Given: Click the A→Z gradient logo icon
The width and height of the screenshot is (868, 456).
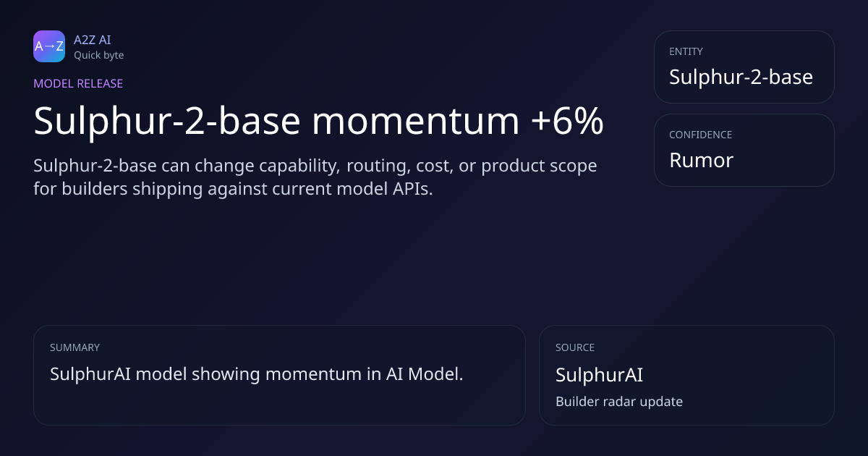Looking at the screenshot, I should click(x=49, y=46).
